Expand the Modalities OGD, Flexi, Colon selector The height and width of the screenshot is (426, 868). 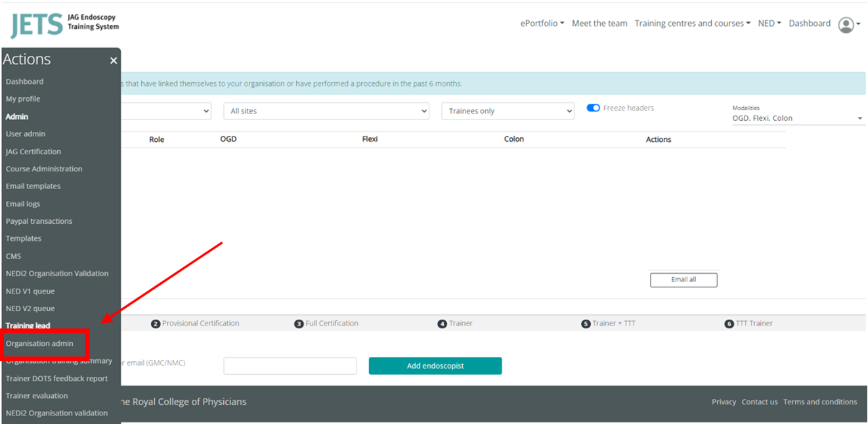pos(798,118)
